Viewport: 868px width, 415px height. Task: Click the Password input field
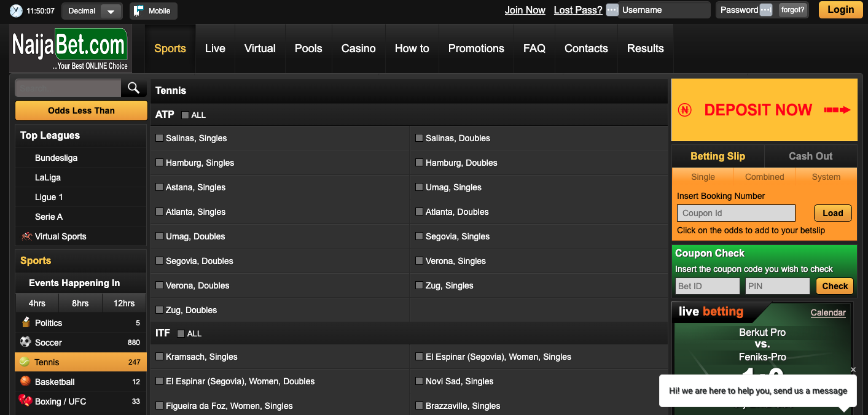tap(739, 10)
